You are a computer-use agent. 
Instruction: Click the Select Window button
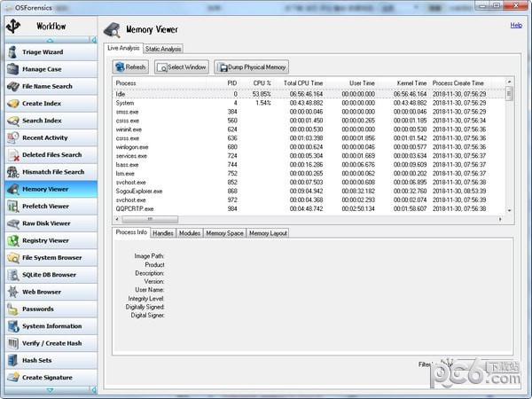(x=182, y=67)
